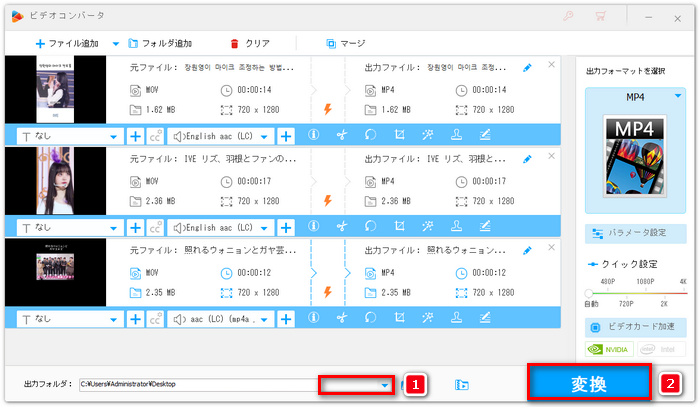Click the scissors trim icon for first video
Screen dimensions: 700x407
pos(341,136)
